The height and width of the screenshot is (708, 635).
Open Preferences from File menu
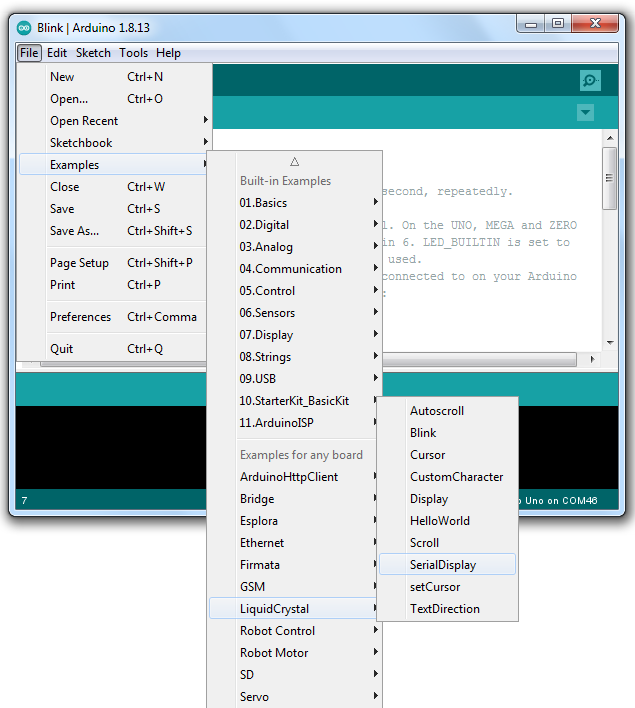(x=113, y=317)
